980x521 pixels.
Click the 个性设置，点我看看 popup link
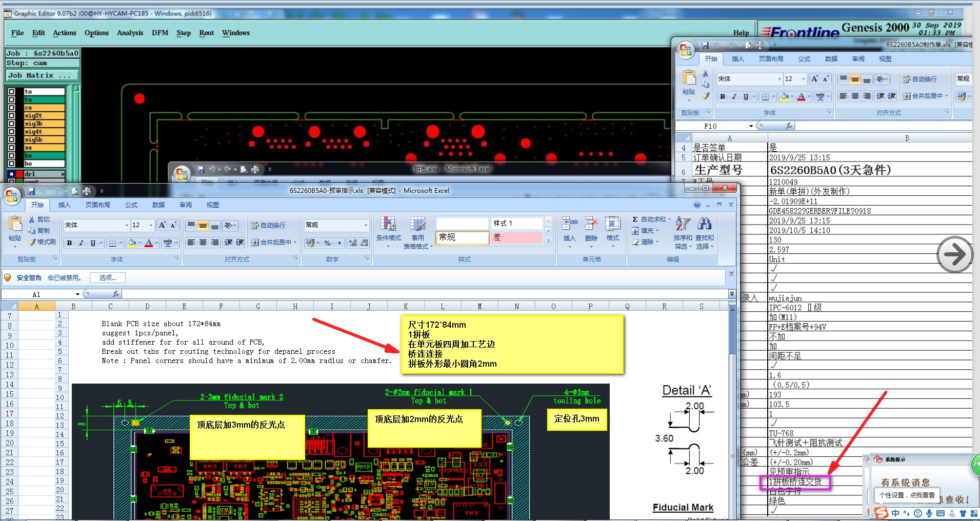[x=907, y=495]
